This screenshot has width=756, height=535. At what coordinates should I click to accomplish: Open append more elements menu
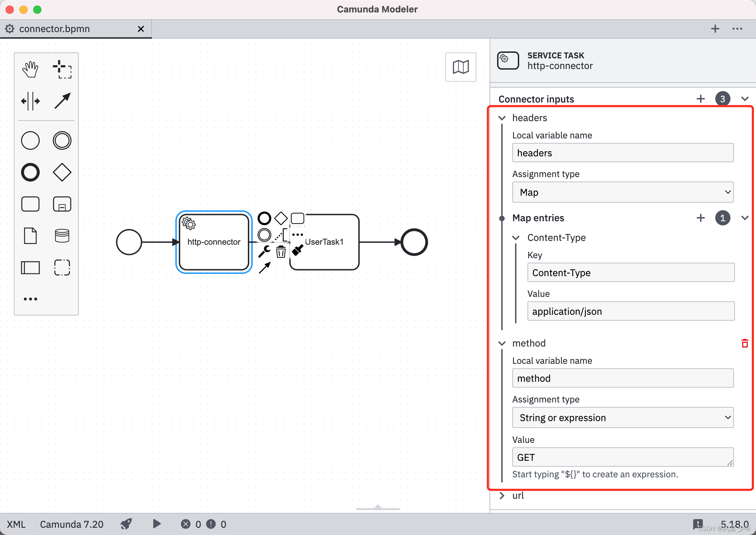(298, 235)
